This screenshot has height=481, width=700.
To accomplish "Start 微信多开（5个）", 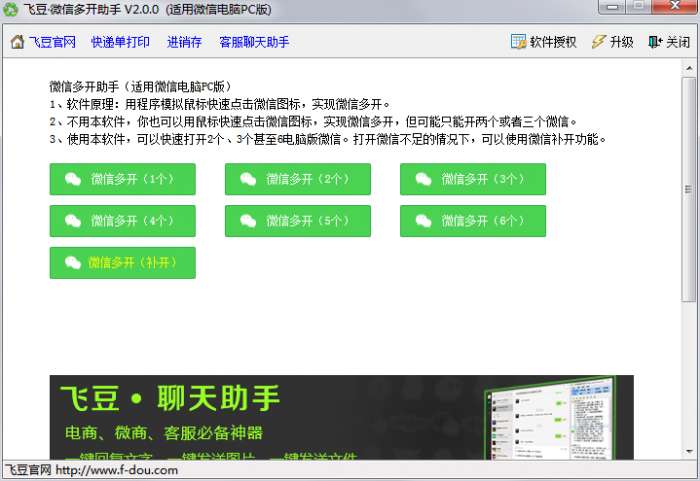I will point(298,221).
